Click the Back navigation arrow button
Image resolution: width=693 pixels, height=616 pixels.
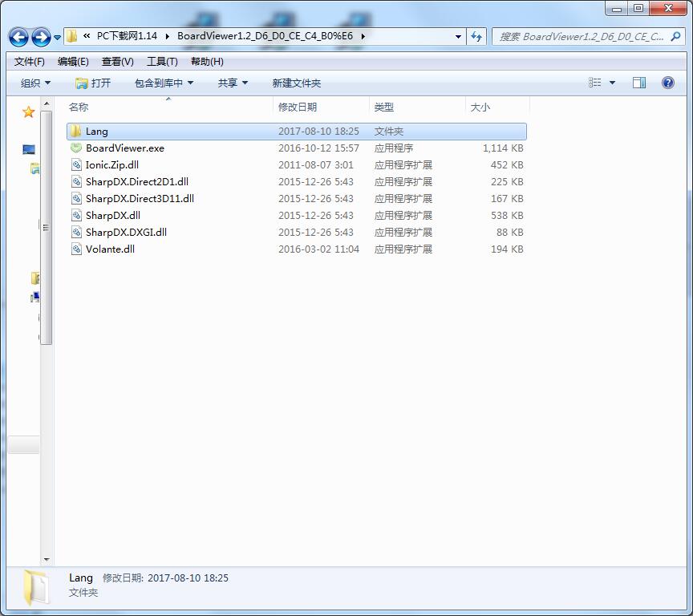pyautogui.click(x=19, y=37)
